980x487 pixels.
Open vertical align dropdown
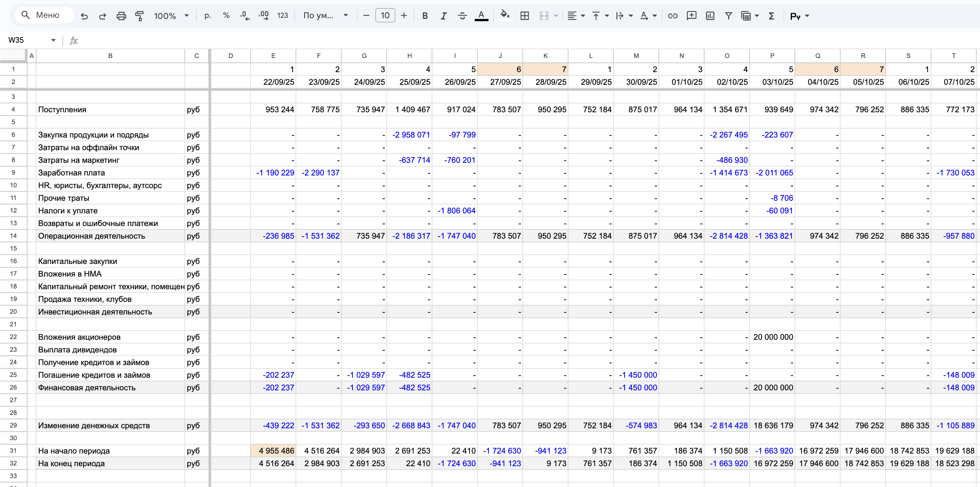point(600,16)
